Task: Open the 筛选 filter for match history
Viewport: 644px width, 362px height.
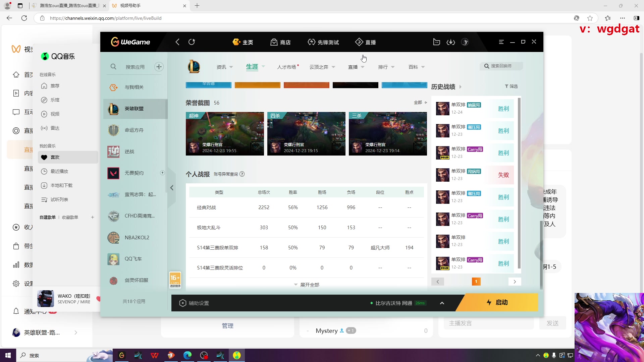Action: coord(511,86)
